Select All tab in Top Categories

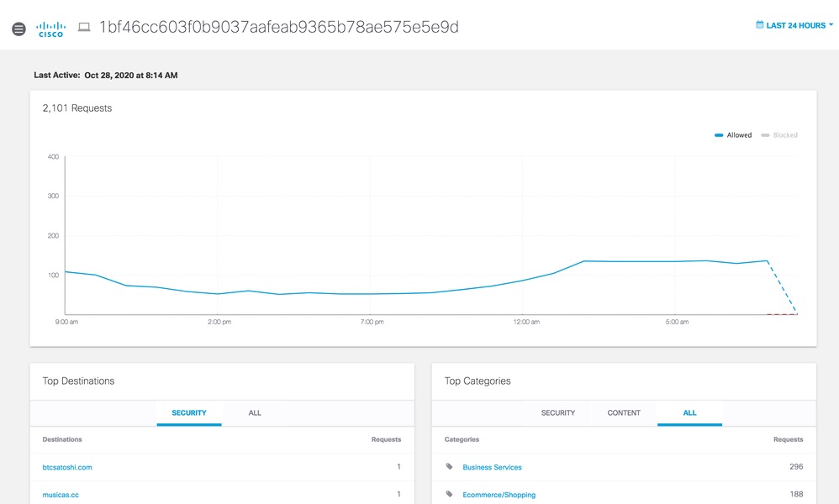[x=689, y=413]
